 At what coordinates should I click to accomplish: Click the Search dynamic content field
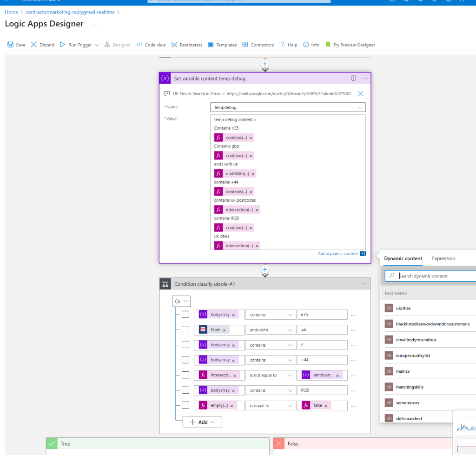(431, 276)
